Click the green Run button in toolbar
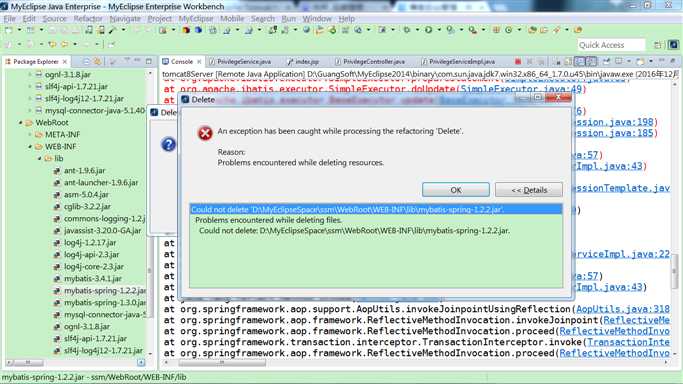This screenshot has width=683, height=384. point(429,30)
